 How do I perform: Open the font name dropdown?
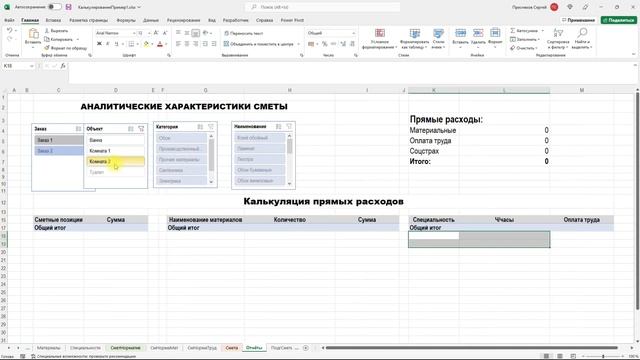click(133, 33)
